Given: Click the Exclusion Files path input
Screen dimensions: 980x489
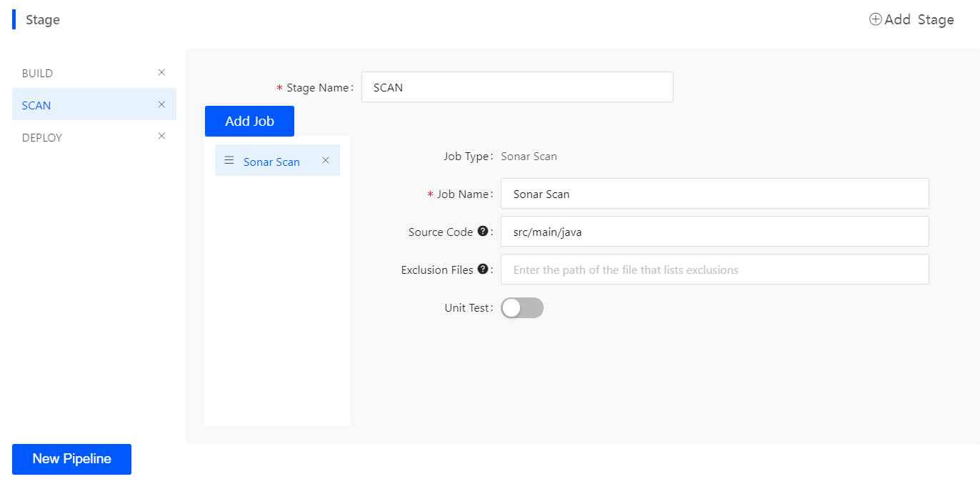Looking at the screenshot, I should click(714, 270).
